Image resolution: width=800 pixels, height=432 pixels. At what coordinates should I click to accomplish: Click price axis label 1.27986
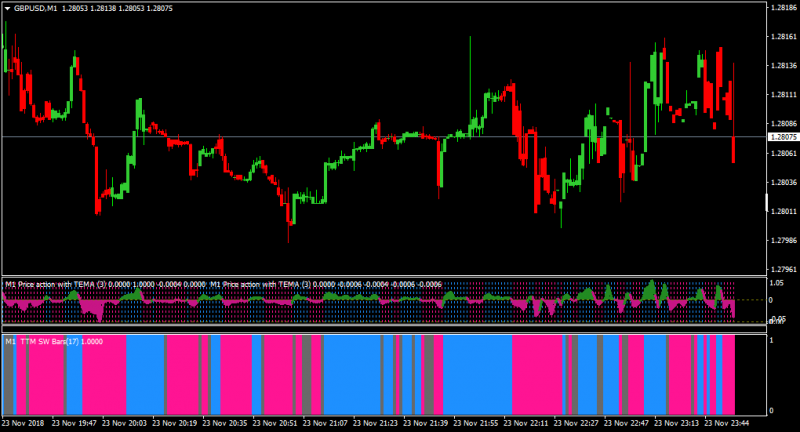pos(784,240)
